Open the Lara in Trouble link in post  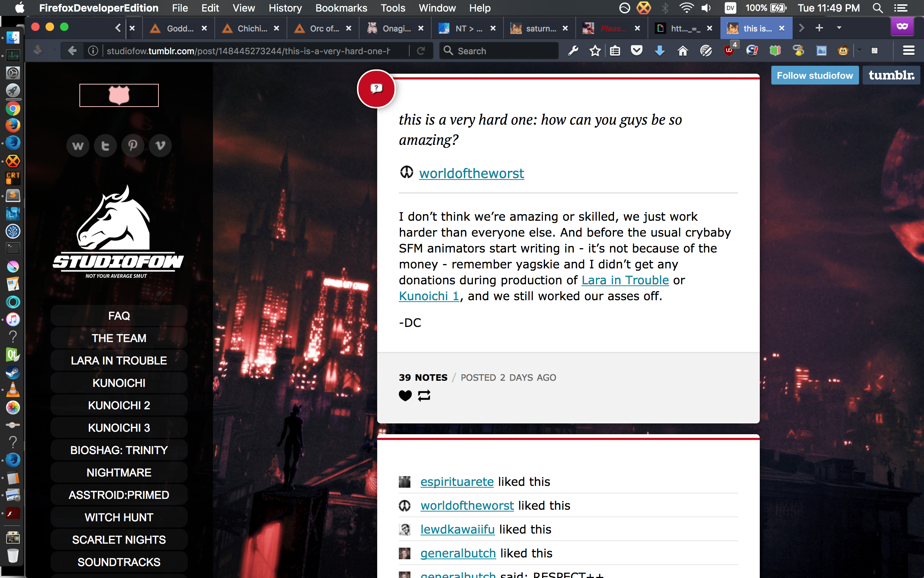[625, 280]
